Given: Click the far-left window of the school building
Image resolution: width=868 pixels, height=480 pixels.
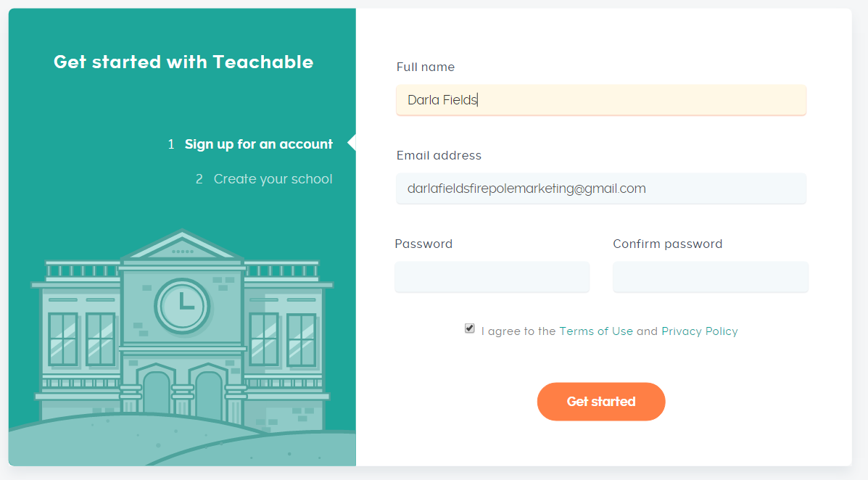Looking at the screenshot, I should [62, 339].
